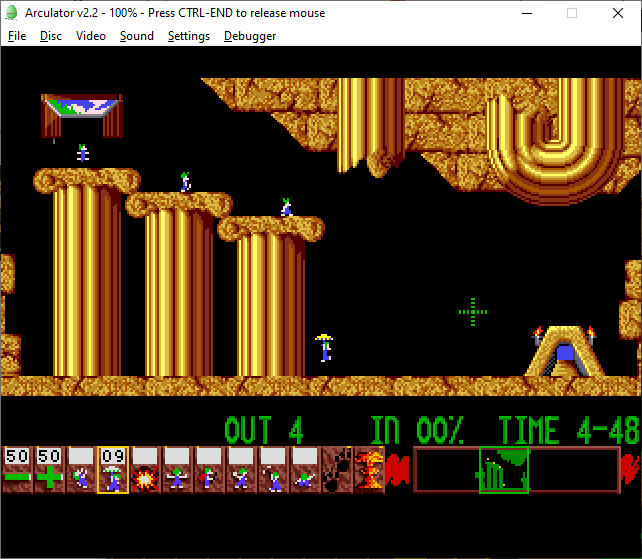
Task: Click the 'IN 00%' saved percentage
Action: [417, 430]
